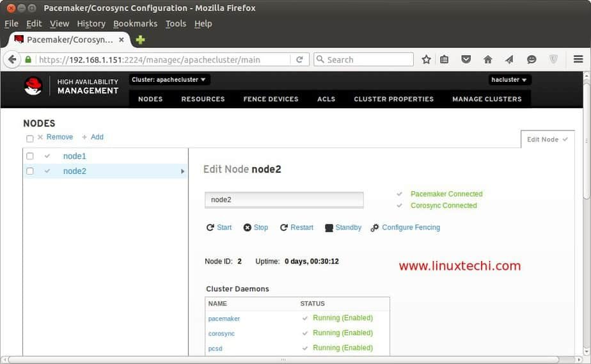
Task: Open the MANAGE CLUSTERS tab
Action: point(487,99)
